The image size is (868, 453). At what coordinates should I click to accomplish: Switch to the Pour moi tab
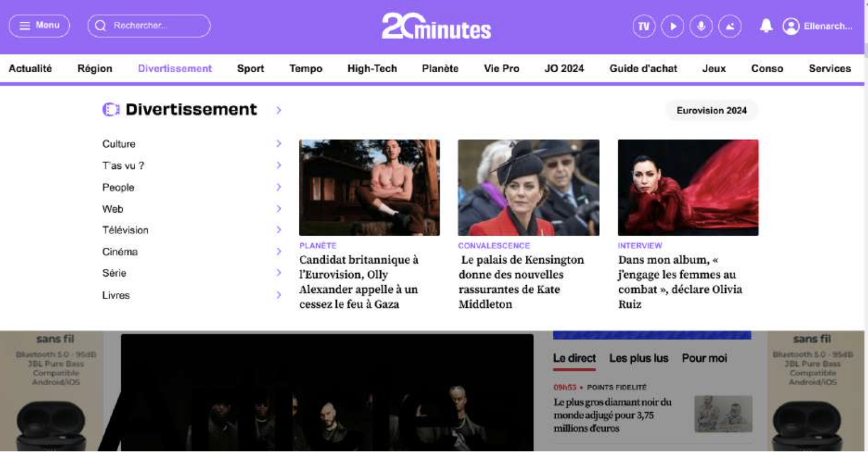click(x=705, y=358)
